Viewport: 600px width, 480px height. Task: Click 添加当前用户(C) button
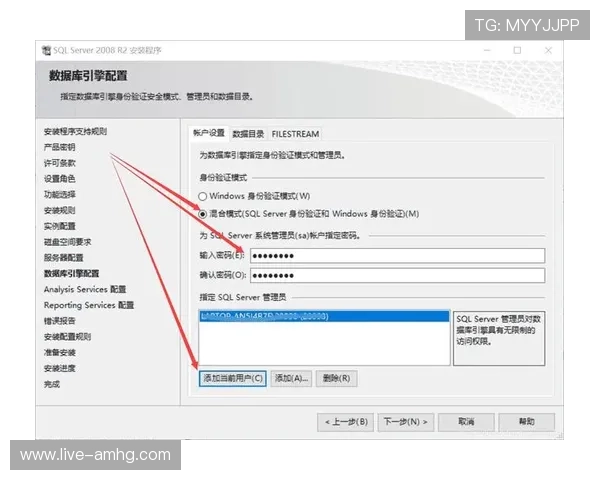[x=233, y=379]
